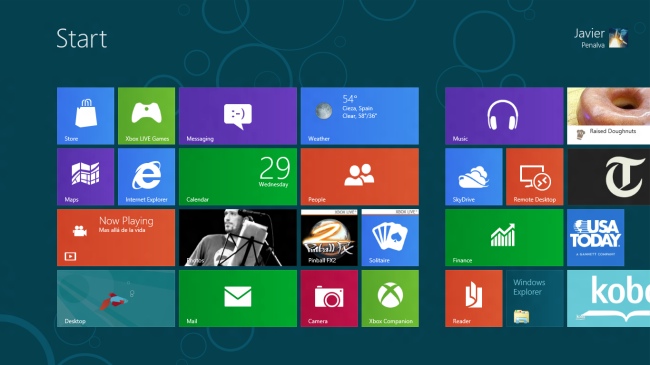650x365 pixels.
Task: Open the Messaging tile
Action: (238, 116)
